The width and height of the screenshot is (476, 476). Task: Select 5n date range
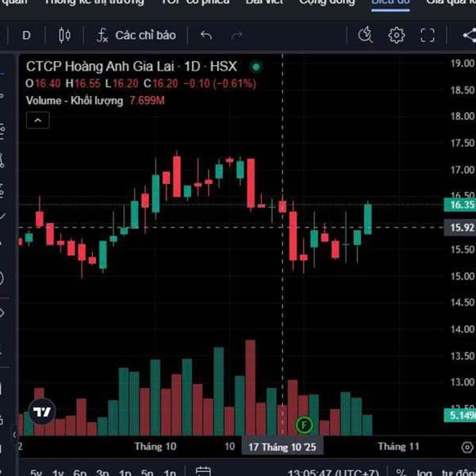147,473
